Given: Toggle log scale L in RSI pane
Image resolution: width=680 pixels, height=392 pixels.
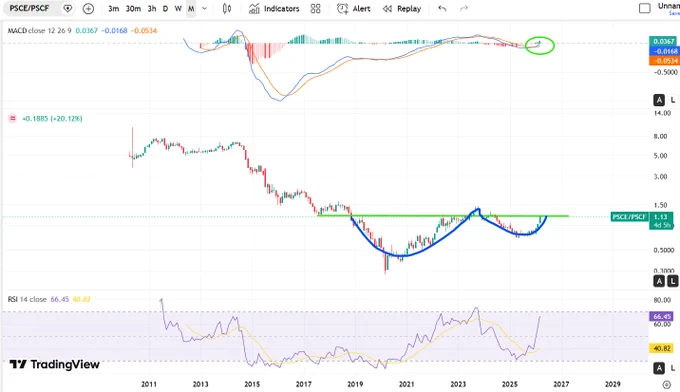Looking at the screenshot, I should [x=673, y=368].
